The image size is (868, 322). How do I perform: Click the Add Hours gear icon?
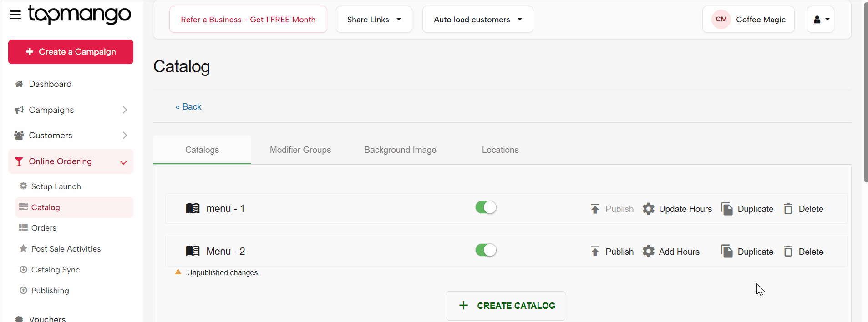(x=649, y=252)
